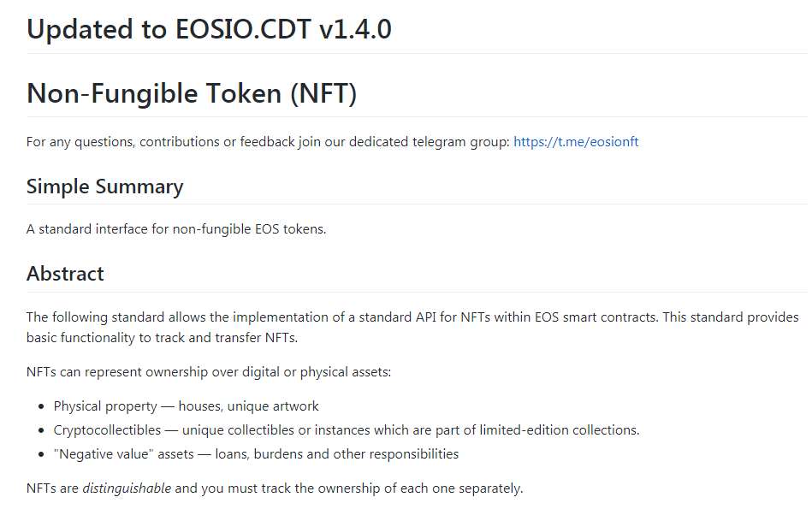The height and width of the screenshot is (515, 812).
Task: Click the bullet dot before "Physical property"
Action: [43, 407]
